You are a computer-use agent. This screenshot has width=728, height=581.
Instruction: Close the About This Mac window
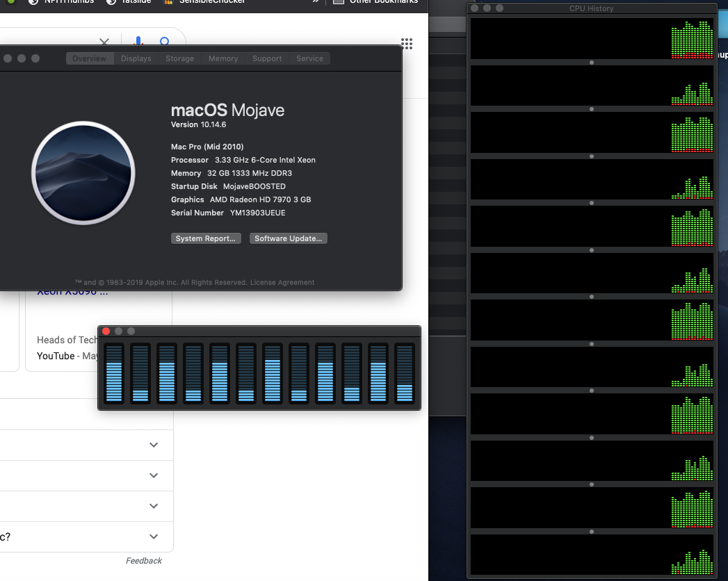coord(8,58)
